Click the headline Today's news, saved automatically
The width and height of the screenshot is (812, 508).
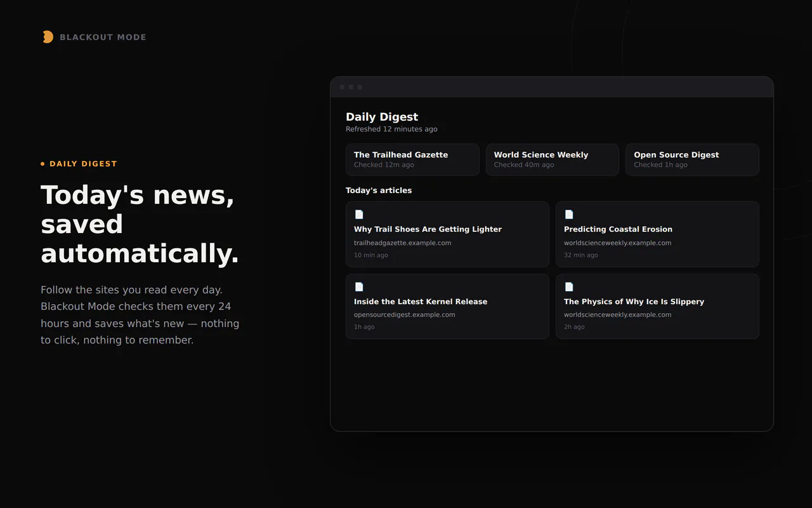click(140, 224)
